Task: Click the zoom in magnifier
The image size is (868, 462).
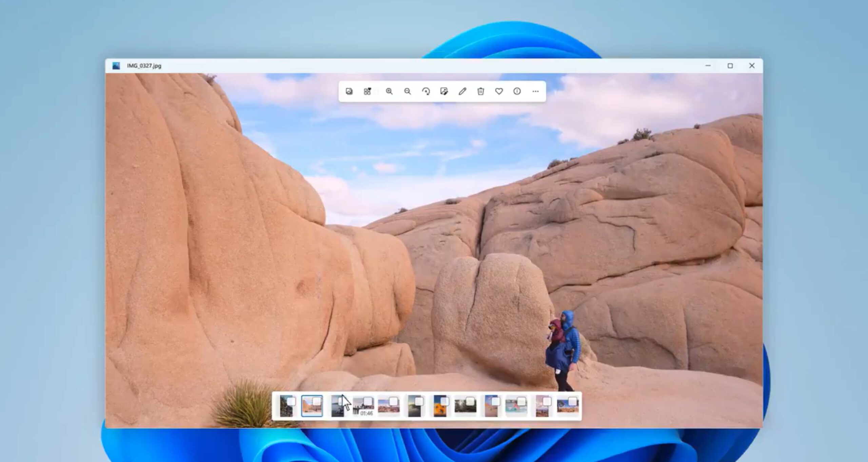Action: tap(389, 91)
